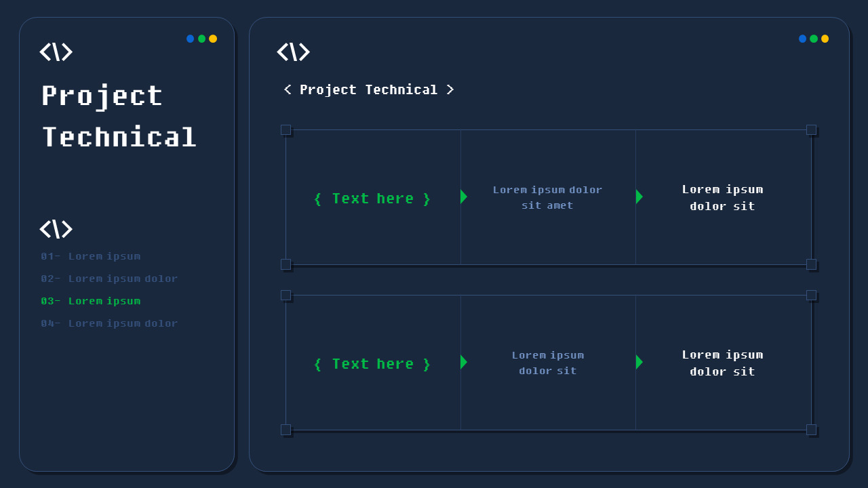Image resolution: width=868 pixels, height=488 pixels.
Task: Select the highlighted '03- Lorem ipsum' menu entry
Action: [91, 301]
